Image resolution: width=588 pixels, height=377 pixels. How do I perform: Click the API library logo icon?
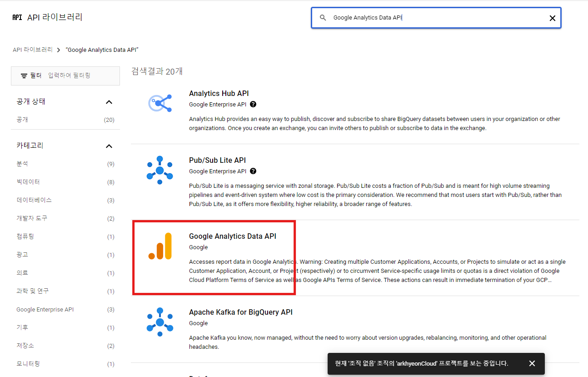tap(17, 18)
